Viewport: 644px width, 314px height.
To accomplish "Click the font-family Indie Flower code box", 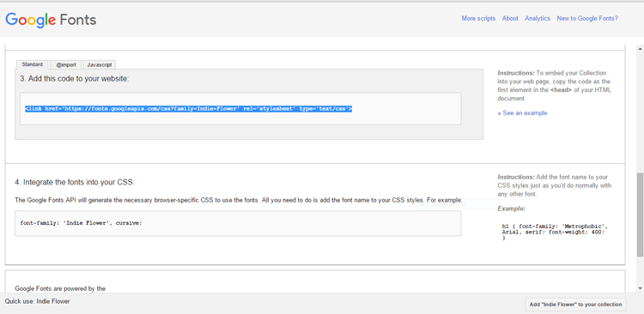I will [x=238, y=223].
